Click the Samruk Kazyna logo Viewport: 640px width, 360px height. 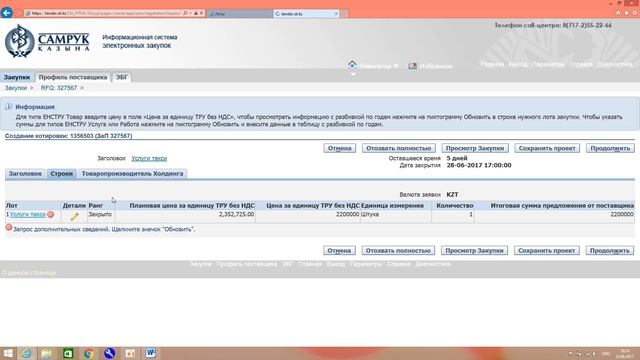pyautogui.click(x=47, y=41)
